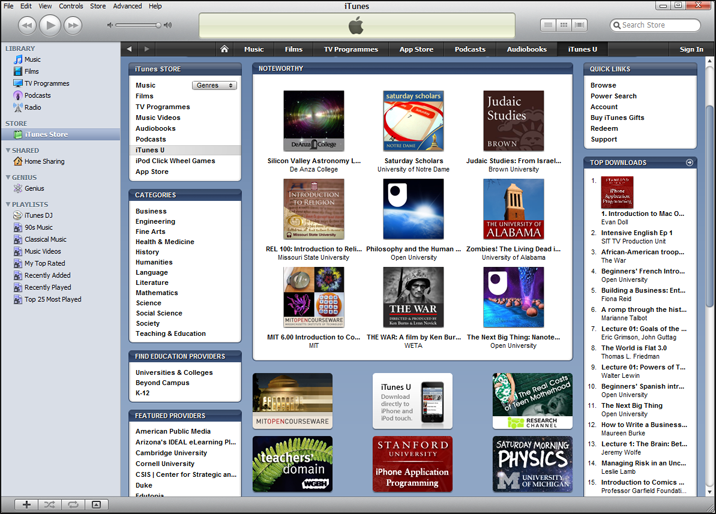716x514 pixels.
Task: Expand the Top Downloads arrow button
Action: pyautogui.click(x=689, y=163)
